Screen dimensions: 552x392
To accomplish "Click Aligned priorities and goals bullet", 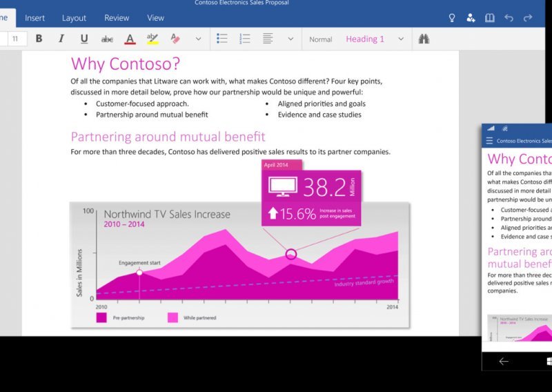I will [322, 104].
